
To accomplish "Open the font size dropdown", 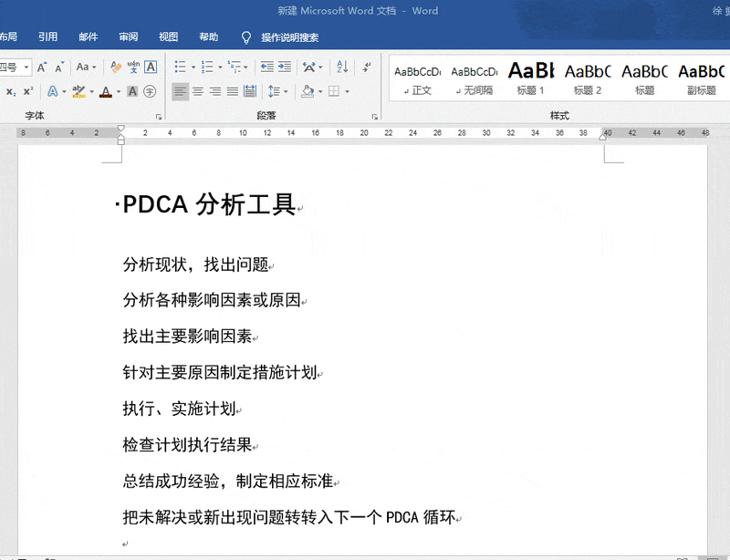I will [26, 67].
